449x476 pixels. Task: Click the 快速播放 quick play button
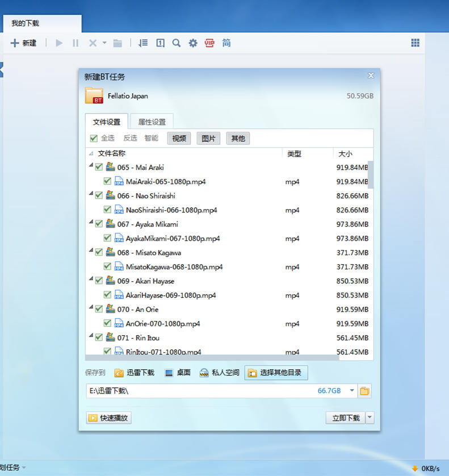pyautogui.click(x=109, y=417)
